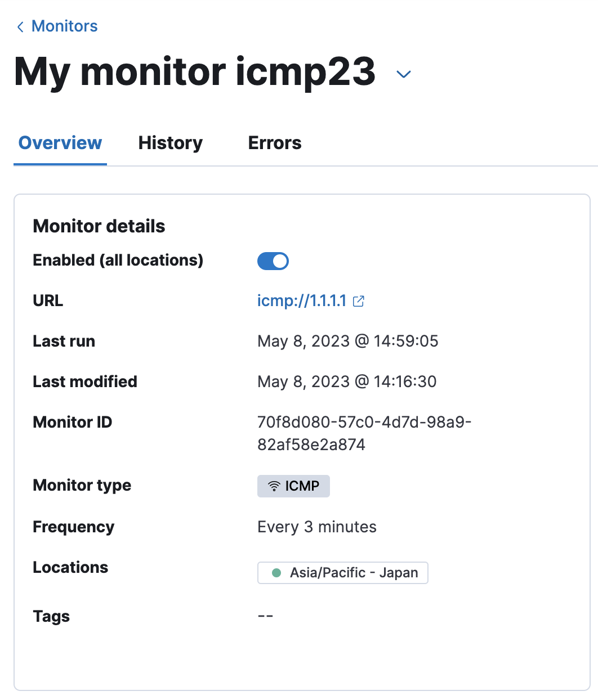The width and height of the screenshot is (598, 700).
Task: Open the History tab
Action: 170,143
